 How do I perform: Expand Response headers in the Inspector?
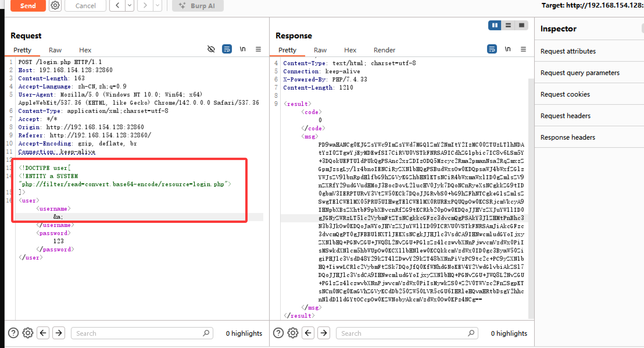(x=568, y=137)
